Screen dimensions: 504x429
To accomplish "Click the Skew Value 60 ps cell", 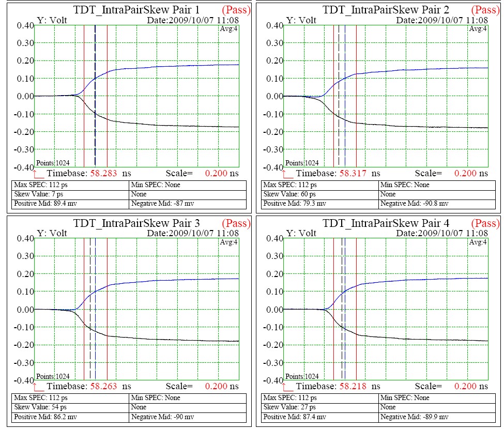I will pos(319,194).
